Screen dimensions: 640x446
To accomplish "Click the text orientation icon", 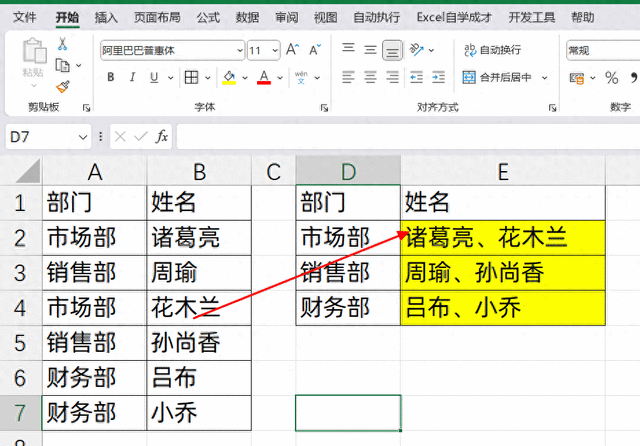I will pyautogui.click(x=417, y=50).
